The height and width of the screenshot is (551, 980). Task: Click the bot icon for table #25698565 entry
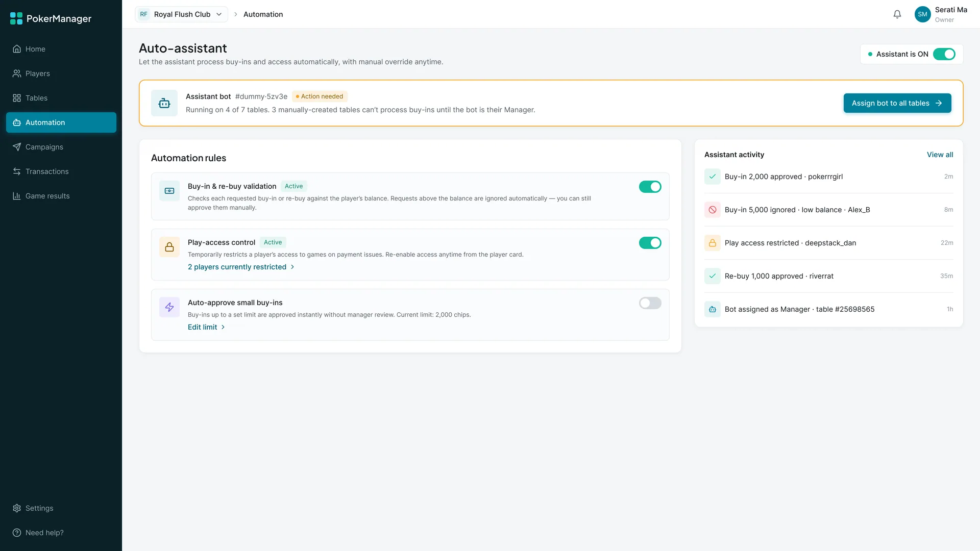tap(713, 309)
